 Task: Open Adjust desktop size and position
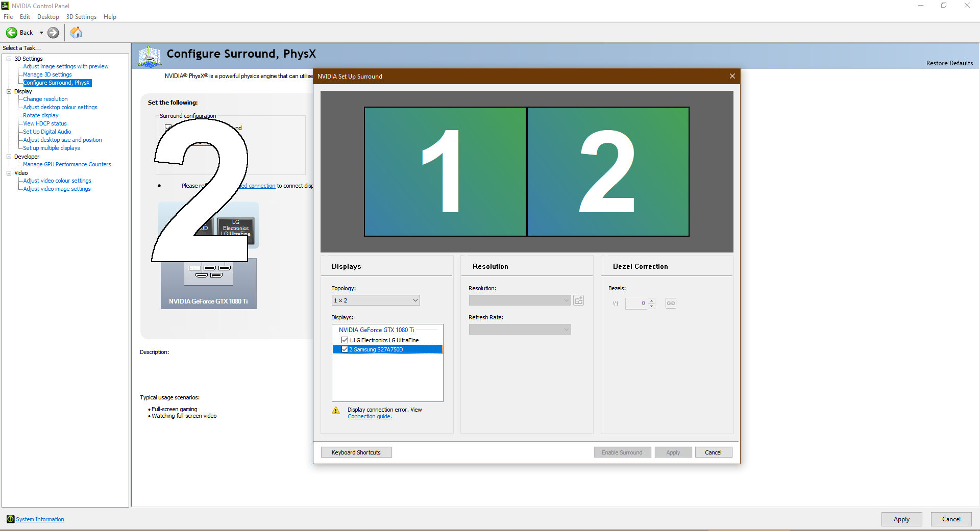[62, 140]
